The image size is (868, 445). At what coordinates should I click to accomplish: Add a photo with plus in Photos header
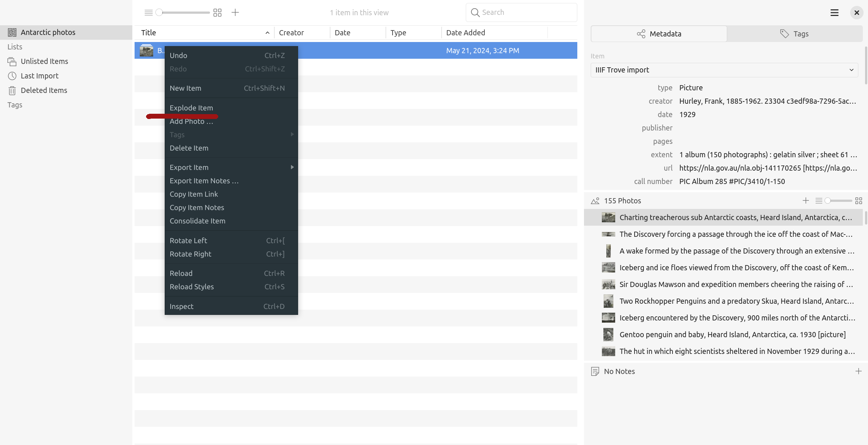pyautogui.click(x=806, y=201)
